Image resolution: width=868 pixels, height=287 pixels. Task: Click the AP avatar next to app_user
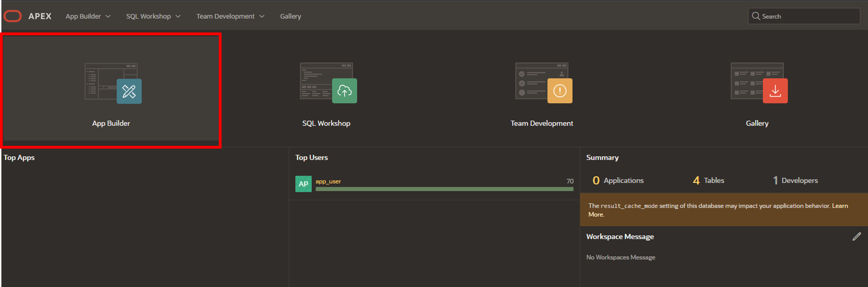[303, 184]
